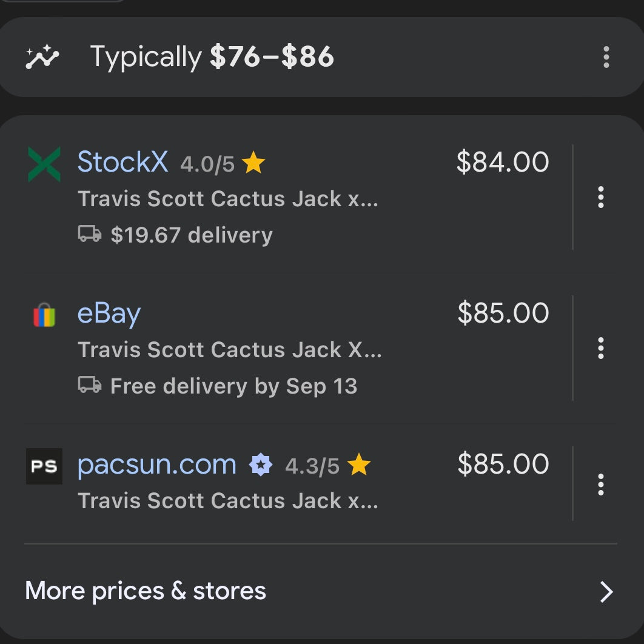Viewport: 644px width, 644px height.
Task: Open the typical price range options menu
Action: [606, 58]
